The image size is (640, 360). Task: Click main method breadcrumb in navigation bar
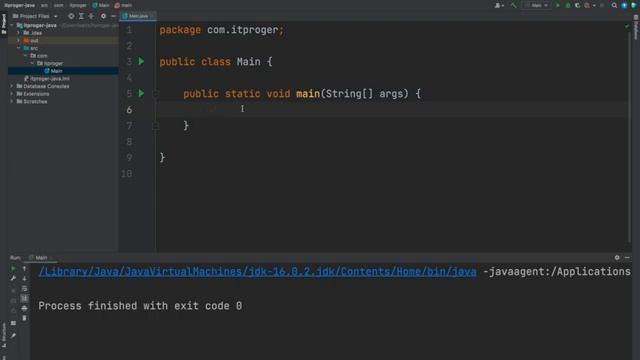[x=123, y=5]
